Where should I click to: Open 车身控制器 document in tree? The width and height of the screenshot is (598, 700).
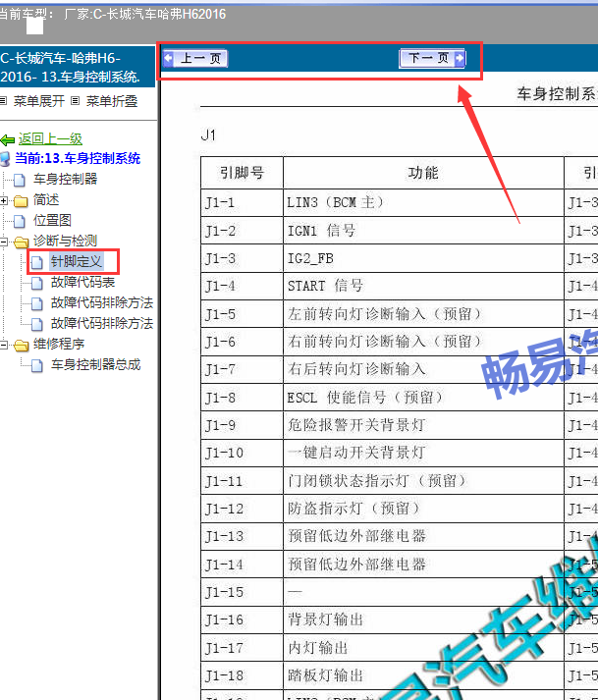(x=65, y=179)
